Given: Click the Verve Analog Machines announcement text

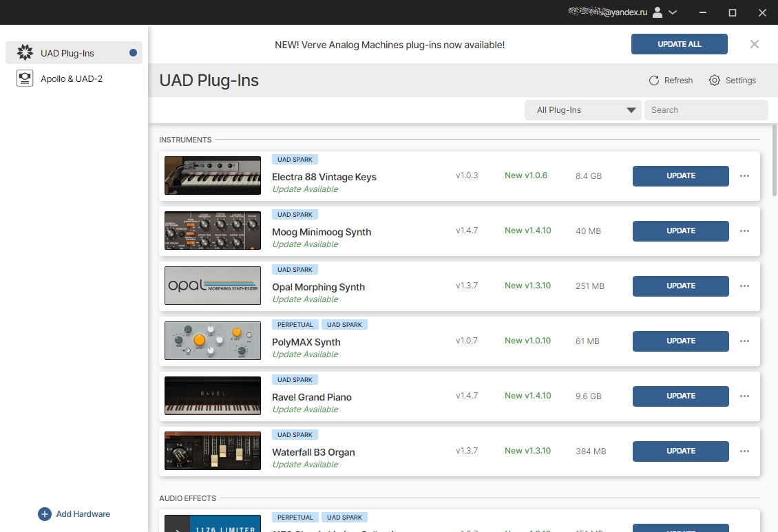Looking at the screenshot, I should pyautogui.click(x=390, y=45).
